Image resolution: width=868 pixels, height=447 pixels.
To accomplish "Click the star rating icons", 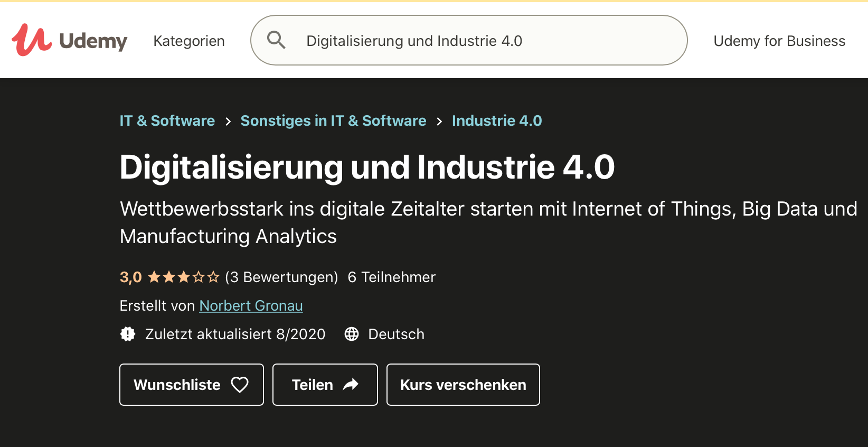I will click(x=183, y=277).
